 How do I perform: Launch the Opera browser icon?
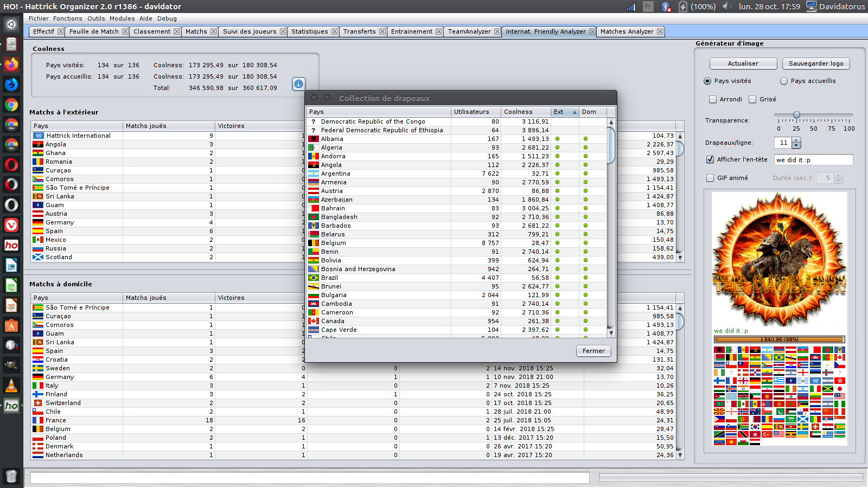coord(11,164)
